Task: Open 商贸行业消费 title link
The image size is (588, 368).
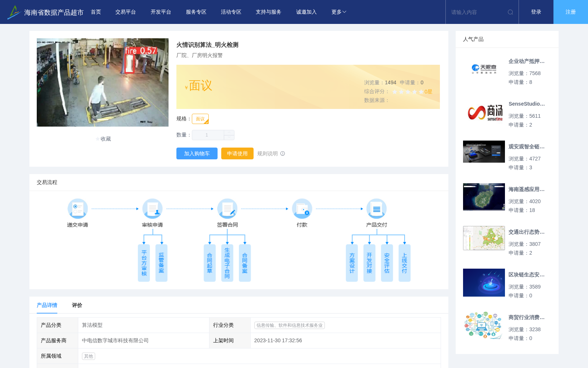Action: tap(527, 318)
